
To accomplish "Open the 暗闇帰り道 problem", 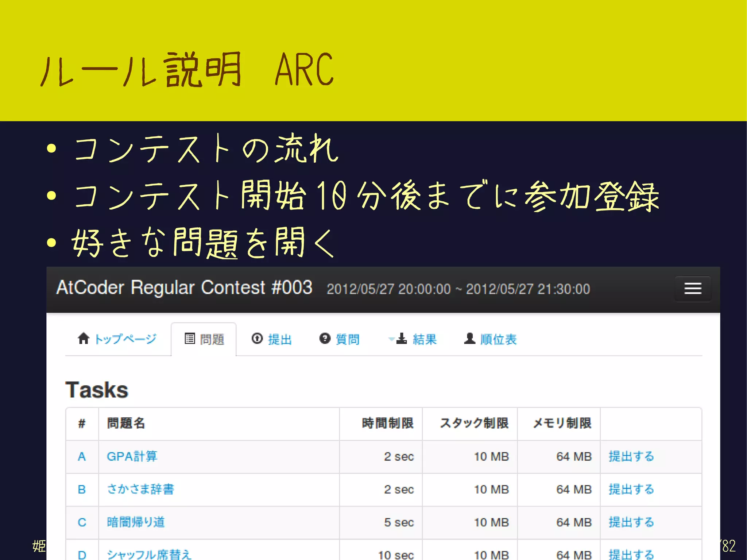I will (136, 522).
